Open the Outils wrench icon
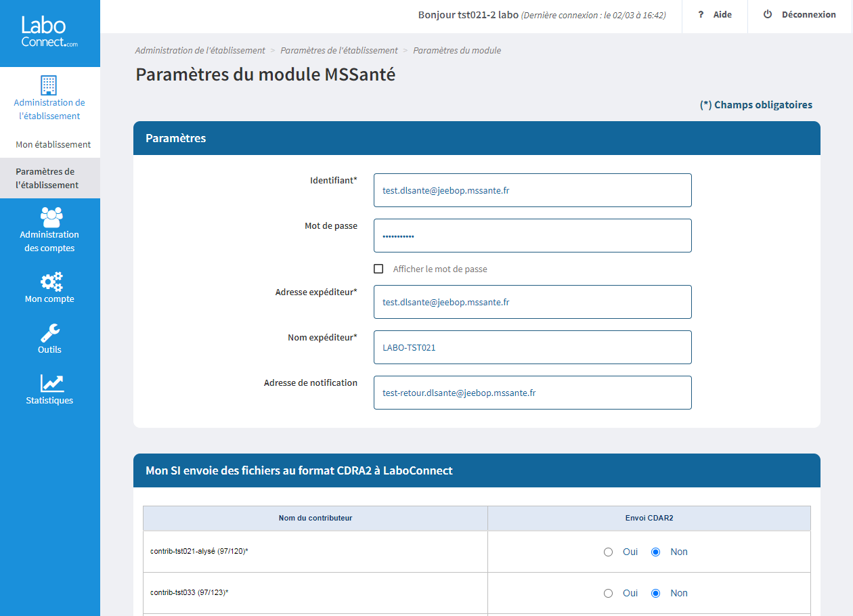Image resolution: width=853 pixels, height=616 pixels. [x=50, y=333]
